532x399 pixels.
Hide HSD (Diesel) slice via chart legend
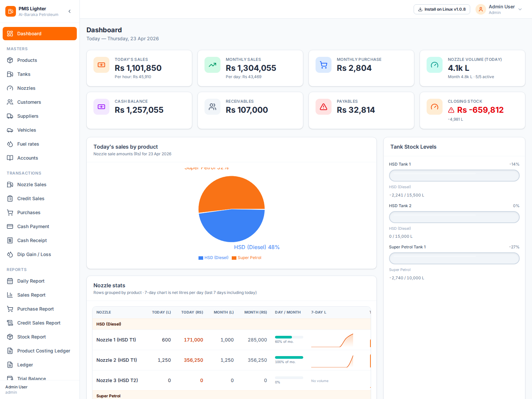coord(213,258)
